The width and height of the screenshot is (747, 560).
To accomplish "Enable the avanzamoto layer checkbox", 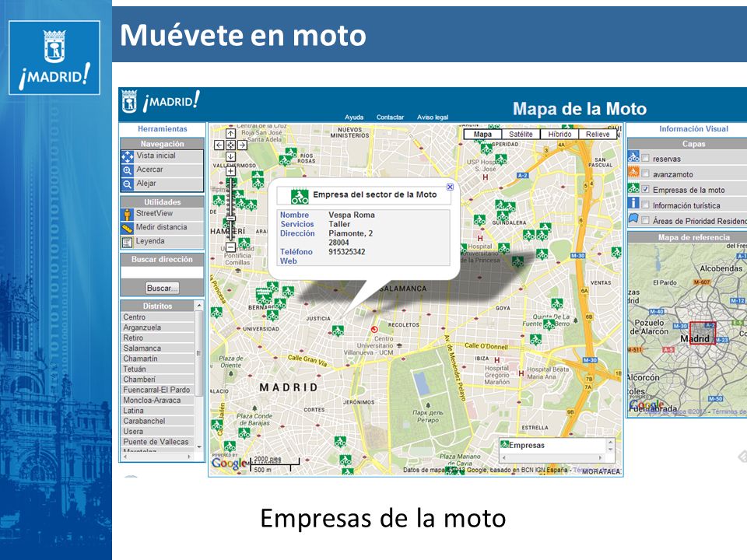I will (646, 173).
